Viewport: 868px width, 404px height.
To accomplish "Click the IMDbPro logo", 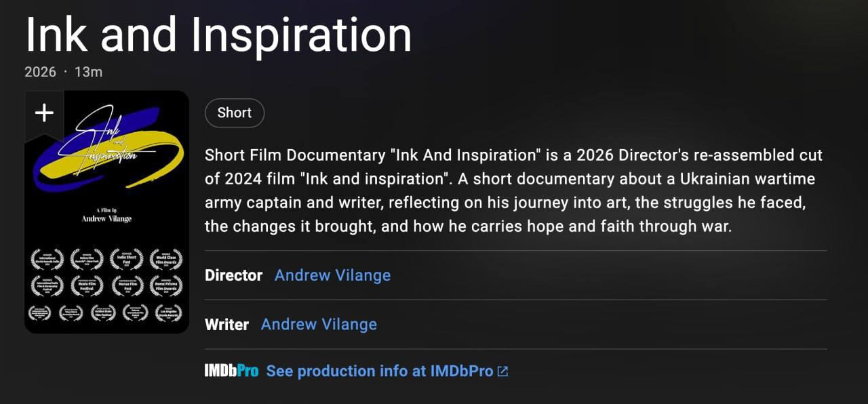I will click(231, 371).
